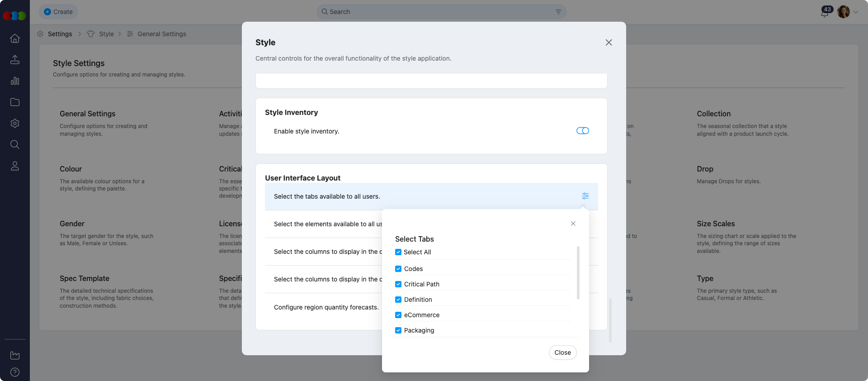Go to the Style breadcrumb
This screenshot has height=381, width=868.
point(106,34)
